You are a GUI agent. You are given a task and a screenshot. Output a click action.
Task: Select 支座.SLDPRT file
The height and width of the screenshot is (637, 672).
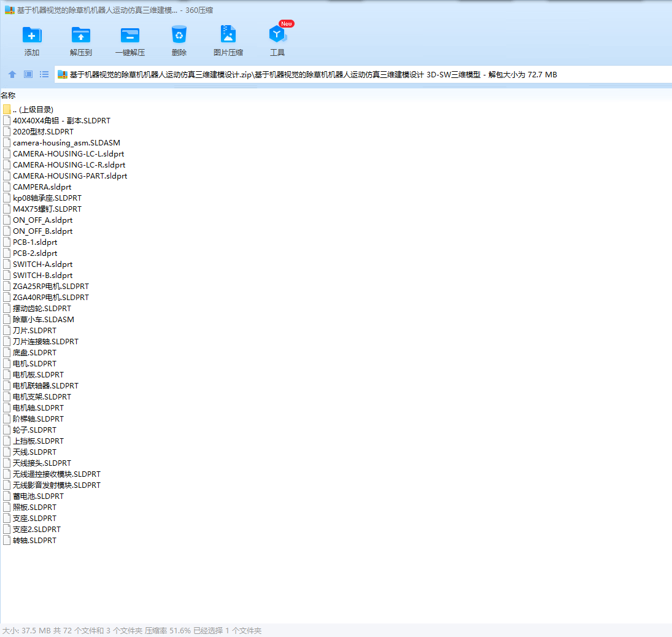pos(35,519)
